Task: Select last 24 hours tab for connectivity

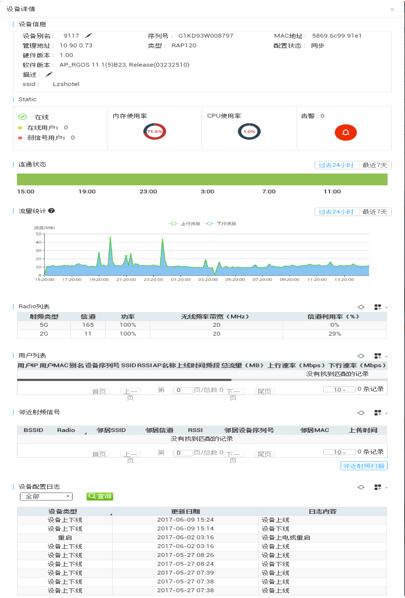Action: 336,165
